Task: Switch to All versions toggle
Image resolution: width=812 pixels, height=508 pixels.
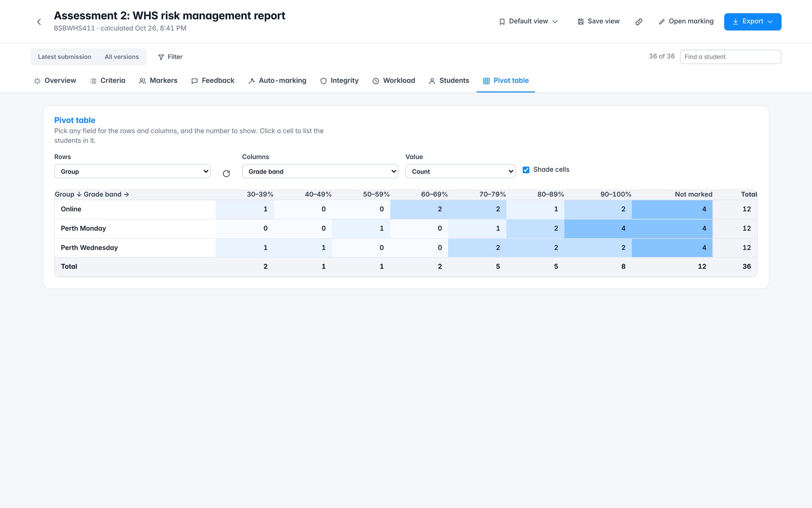Action: click(x=122, y=57)
